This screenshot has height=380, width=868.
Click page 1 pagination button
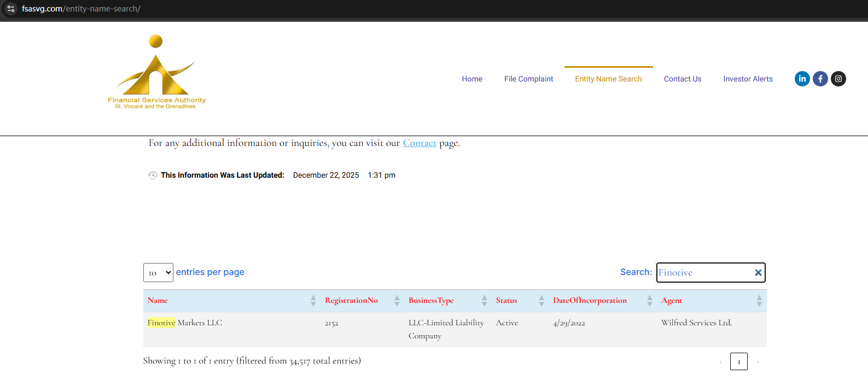[738, 362]
